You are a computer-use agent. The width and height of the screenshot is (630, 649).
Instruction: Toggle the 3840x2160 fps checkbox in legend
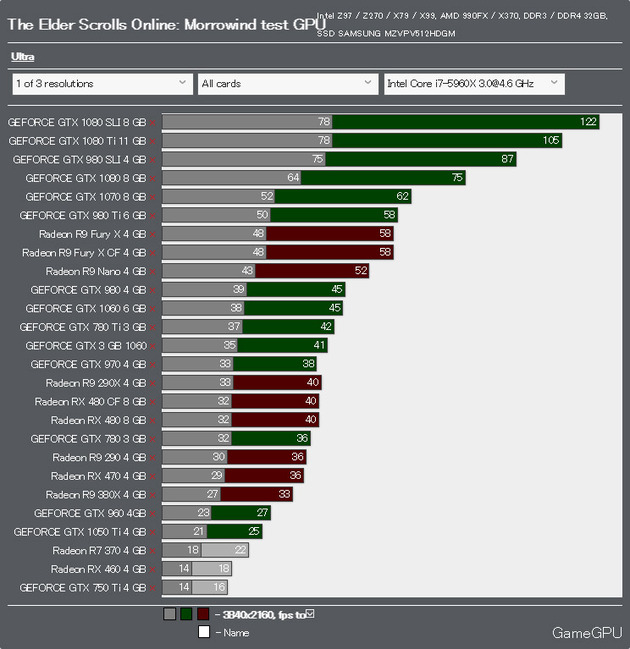coord(310,614)
